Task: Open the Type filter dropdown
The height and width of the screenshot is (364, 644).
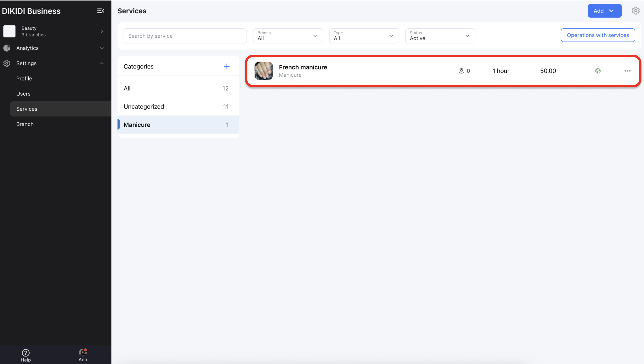Action: 364,36
